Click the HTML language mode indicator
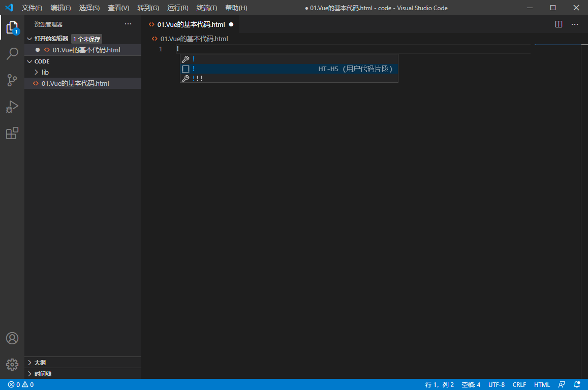 (542, 384)
